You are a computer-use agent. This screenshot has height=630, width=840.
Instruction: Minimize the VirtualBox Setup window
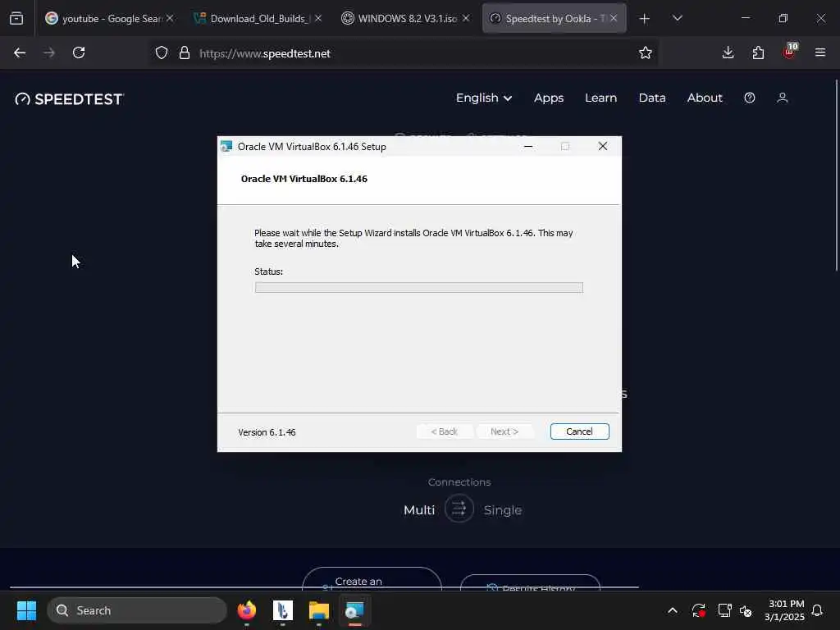(528, 146)
